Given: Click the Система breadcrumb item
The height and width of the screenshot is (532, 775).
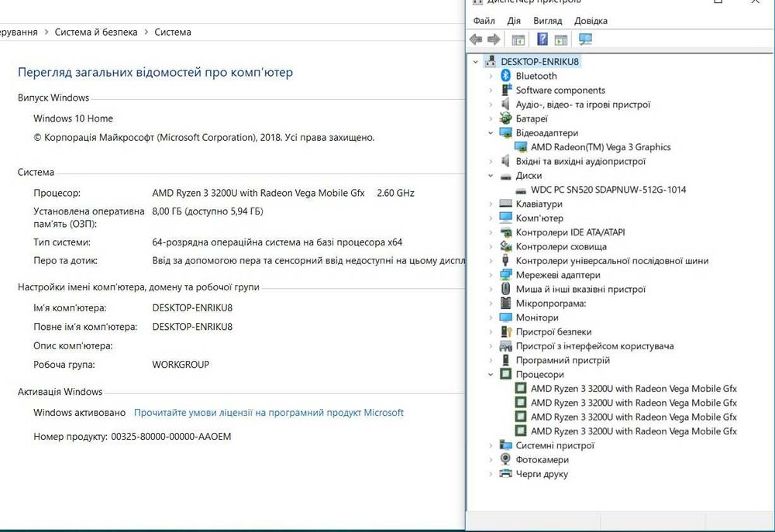Looking at the screenshot, I should tap(173, 32).
